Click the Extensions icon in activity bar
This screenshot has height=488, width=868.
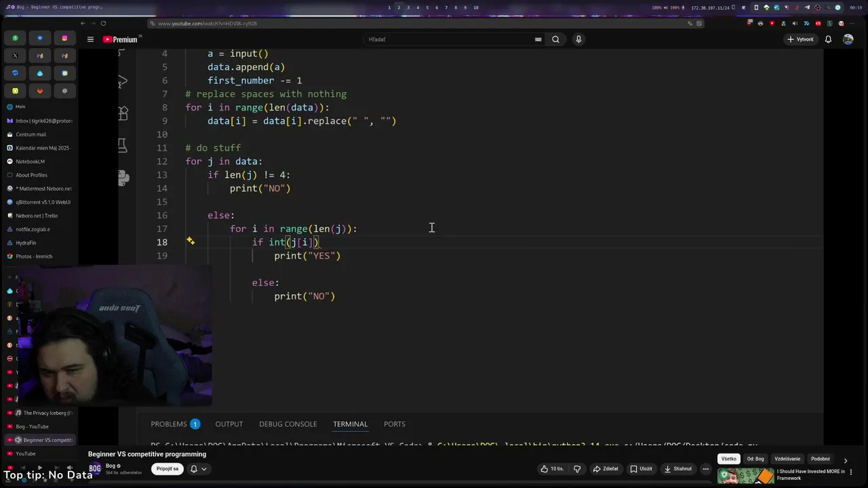[123, 113]
